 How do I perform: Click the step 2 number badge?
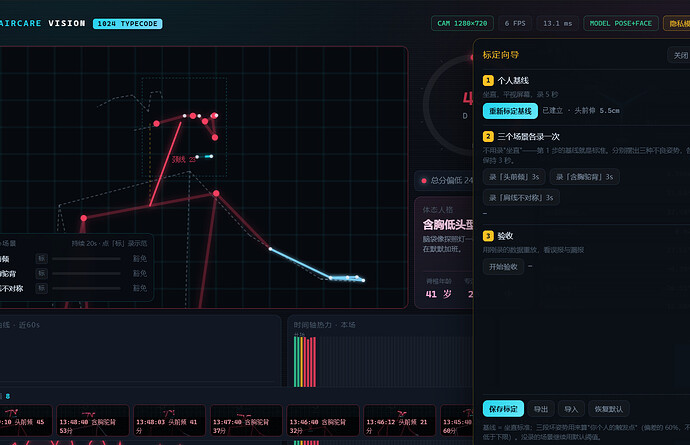click(488, 136)
